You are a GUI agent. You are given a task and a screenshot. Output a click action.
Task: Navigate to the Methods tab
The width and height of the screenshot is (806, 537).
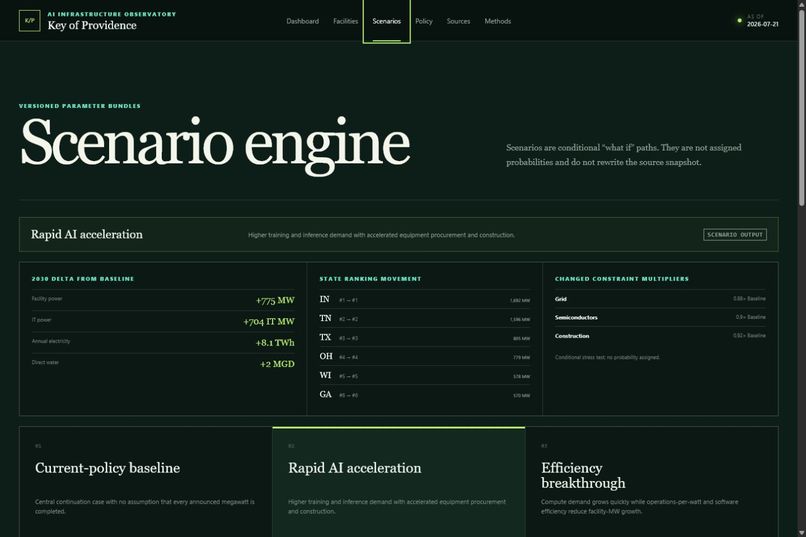[x=498, y=21]
